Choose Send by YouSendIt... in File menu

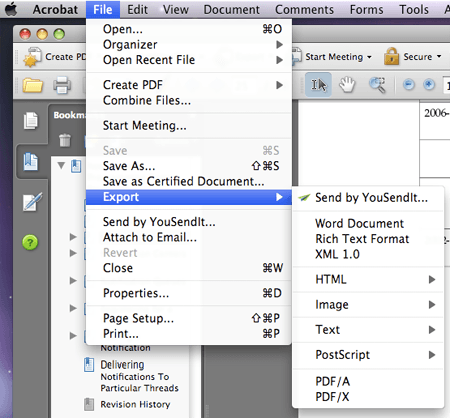[x=189, y=222]
